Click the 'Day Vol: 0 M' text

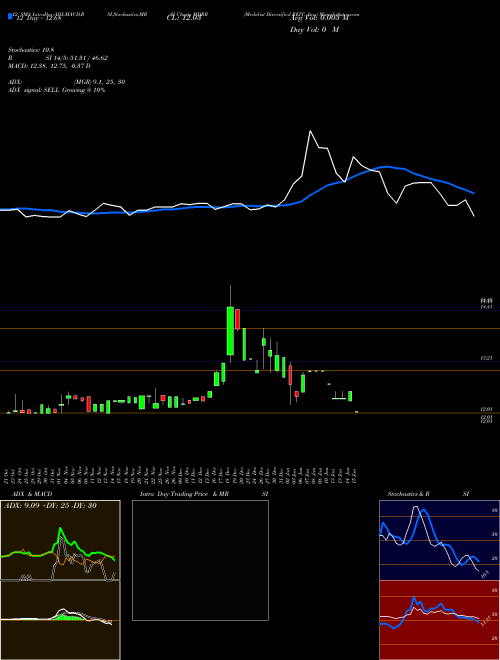314,30
